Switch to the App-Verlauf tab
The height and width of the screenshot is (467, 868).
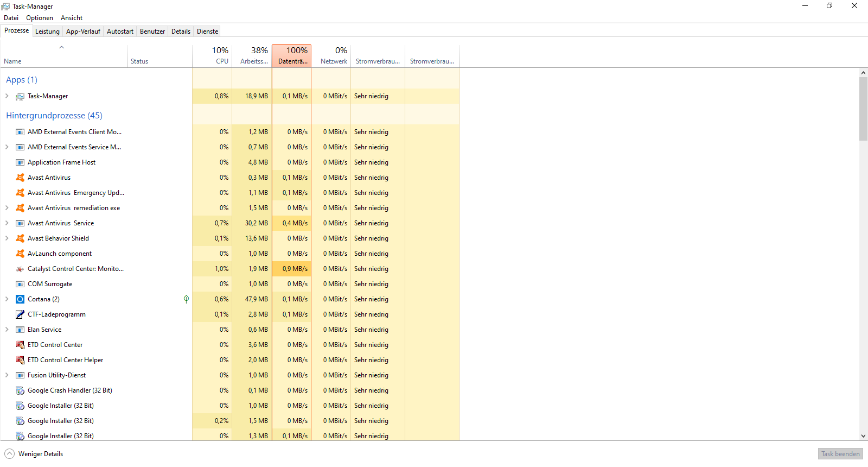(x=83, y=31)
